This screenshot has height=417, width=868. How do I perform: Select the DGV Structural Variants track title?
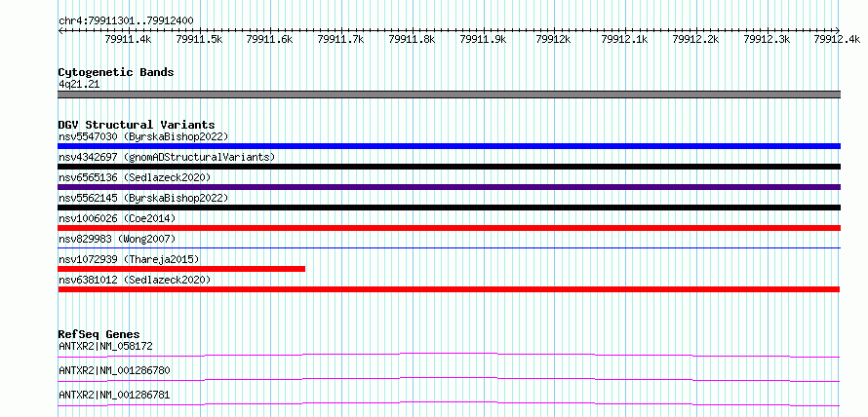click(x=137, y=125)
